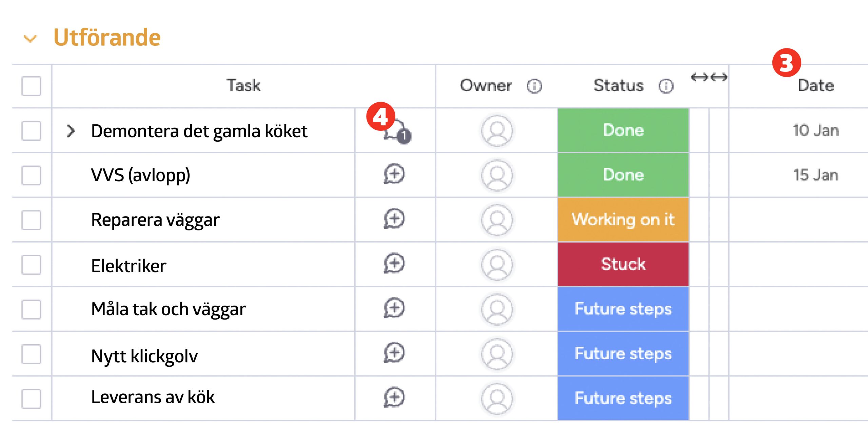Viewport: 868px width, 448px height.
Task: Expand subitems of Demontera det gamla köket
Action: [71, 131]
